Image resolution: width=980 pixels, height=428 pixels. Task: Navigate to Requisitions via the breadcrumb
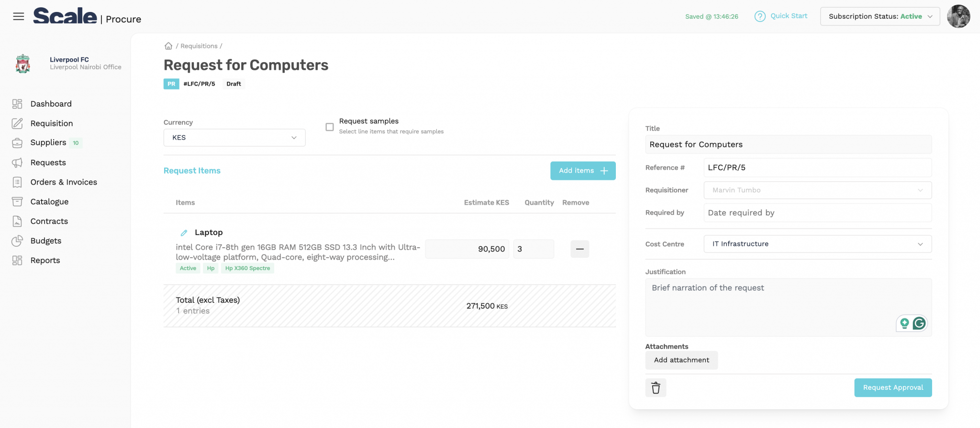pyautogui.click(x=200, y=45)
